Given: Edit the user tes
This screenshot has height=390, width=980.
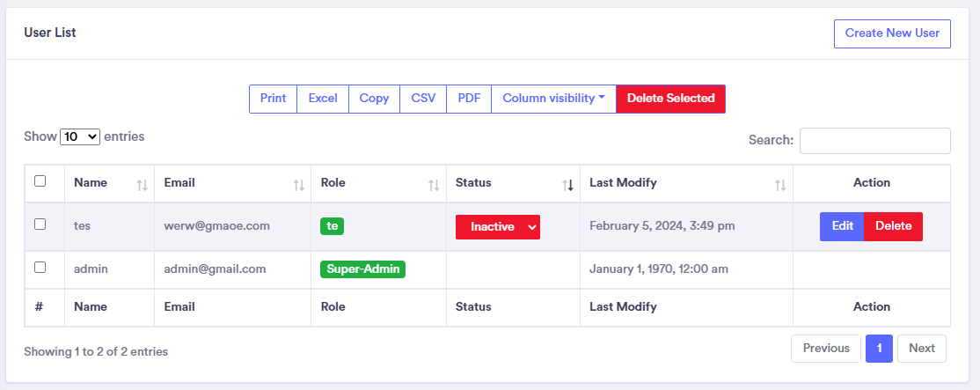Looking at the screenshot, I should pos(842,226).
